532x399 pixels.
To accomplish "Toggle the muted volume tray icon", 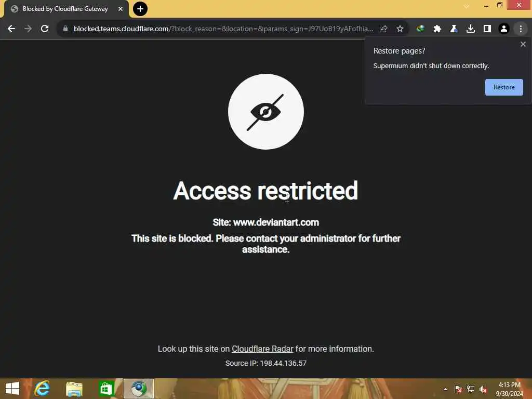I will pos(483,389).
